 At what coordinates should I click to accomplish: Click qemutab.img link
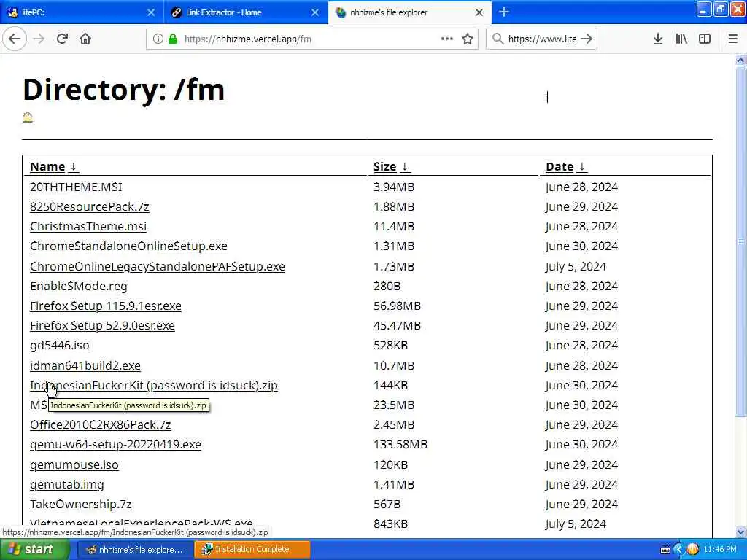coord(66,485)
